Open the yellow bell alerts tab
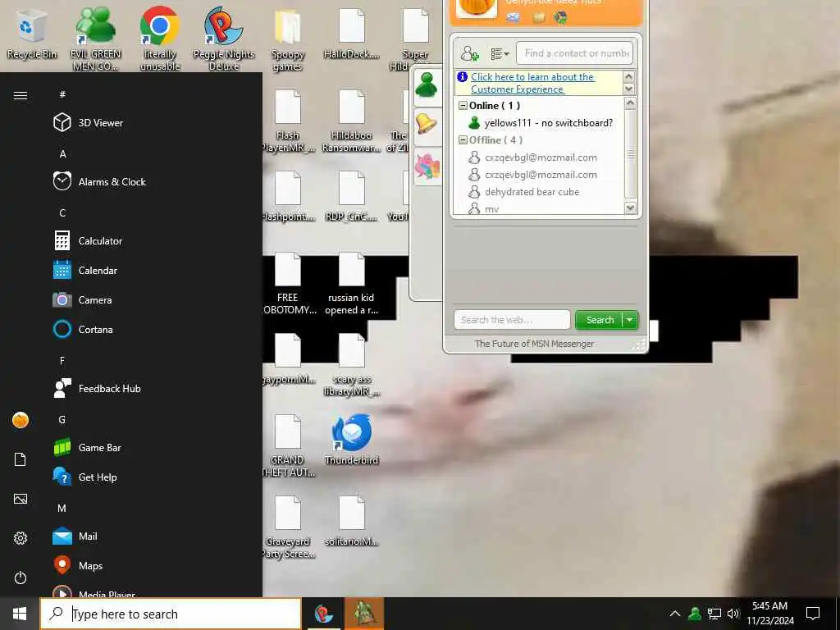This screenshot has height=630, width=840. click(x=427, y=125)
